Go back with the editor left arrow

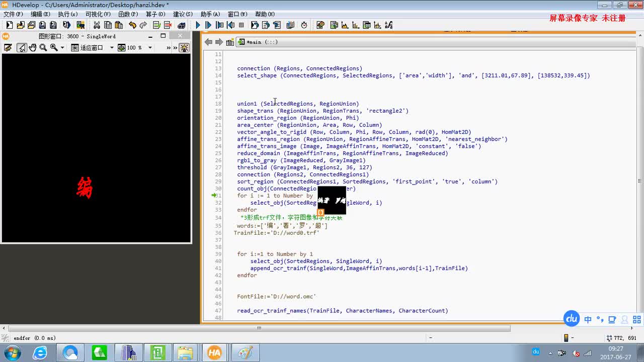pos(208,42)
